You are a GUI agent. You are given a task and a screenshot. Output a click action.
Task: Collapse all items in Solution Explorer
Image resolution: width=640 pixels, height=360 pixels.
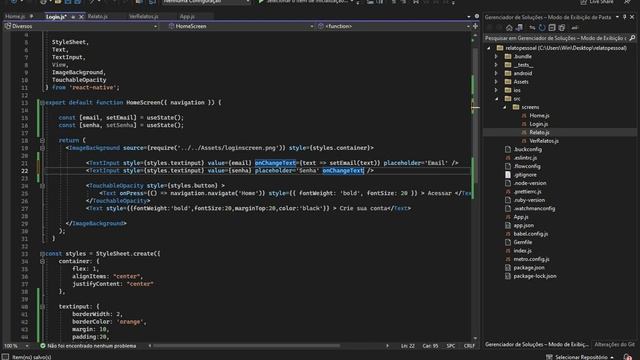click(x=552, y=28)
